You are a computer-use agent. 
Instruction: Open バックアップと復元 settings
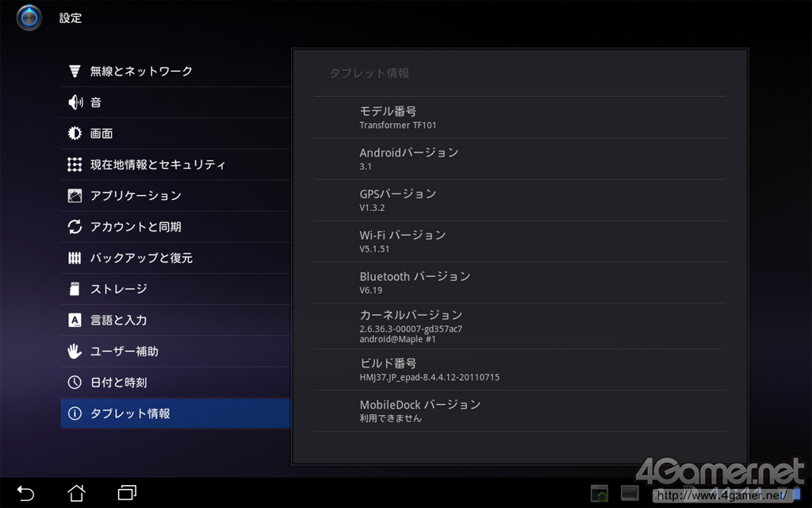point(175,258)
